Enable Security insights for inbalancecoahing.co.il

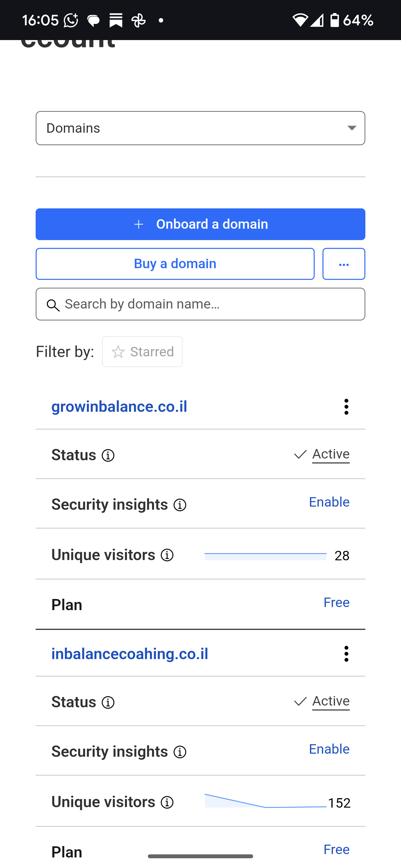point(329,749)
